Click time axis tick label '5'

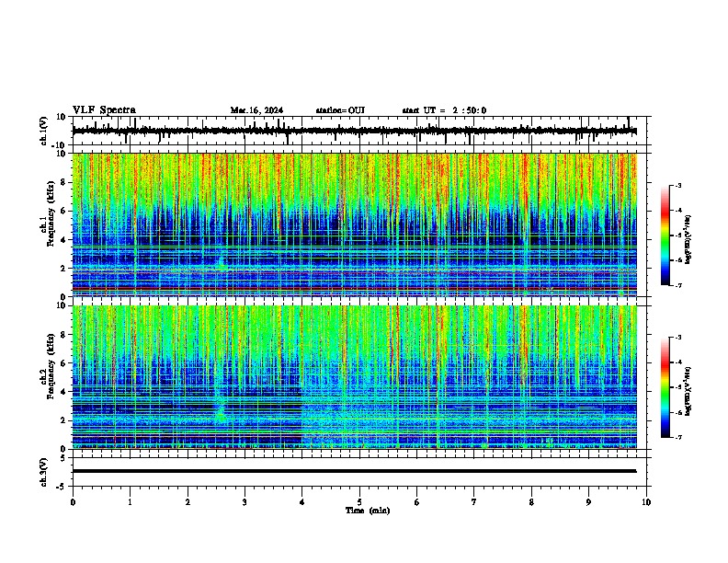pos(359,502)
